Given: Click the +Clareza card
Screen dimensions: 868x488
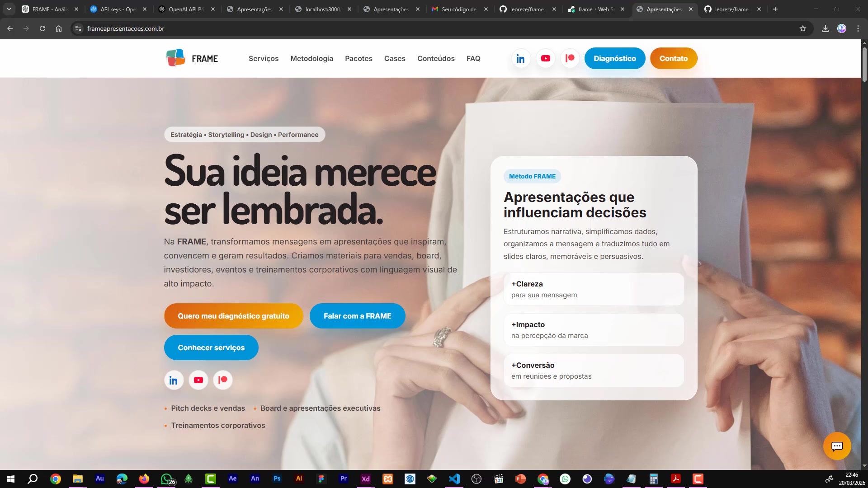Looking at the screenshot, I should point(594,289).
